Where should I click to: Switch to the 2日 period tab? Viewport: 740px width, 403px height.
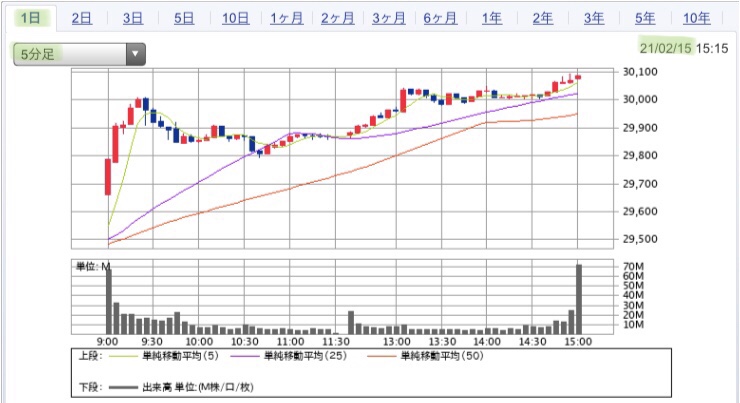(x=82, y=18)
